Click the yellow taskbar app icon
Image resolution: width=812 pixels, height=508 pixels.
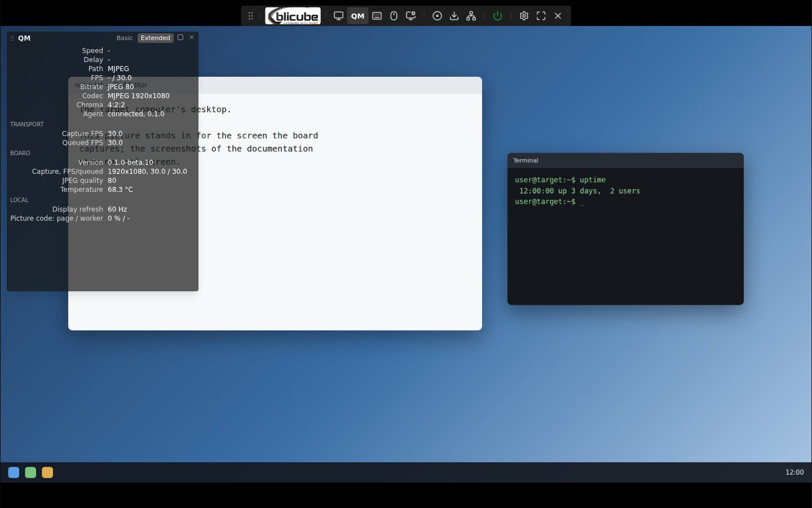tap(47, 472)
